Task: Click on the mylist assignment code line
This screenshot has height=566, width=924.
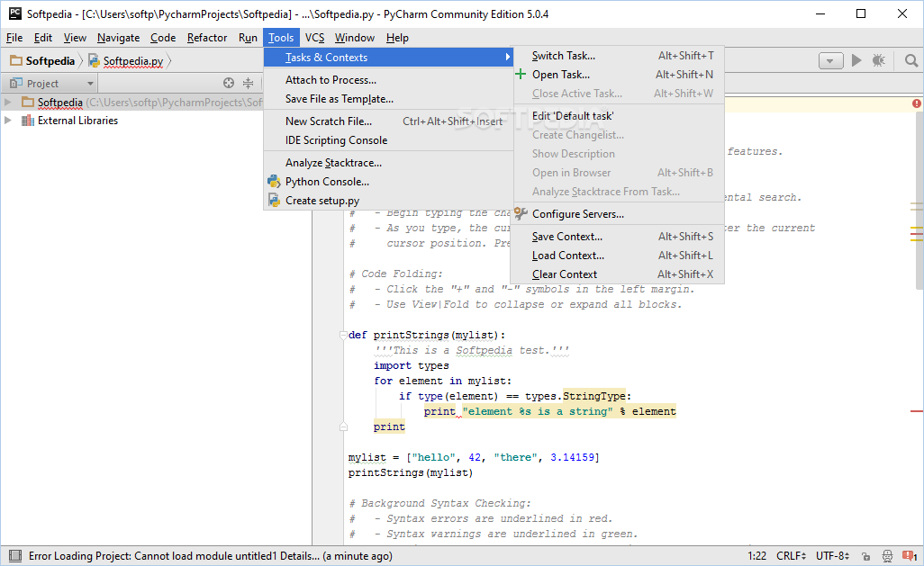Action: [473, 457]
